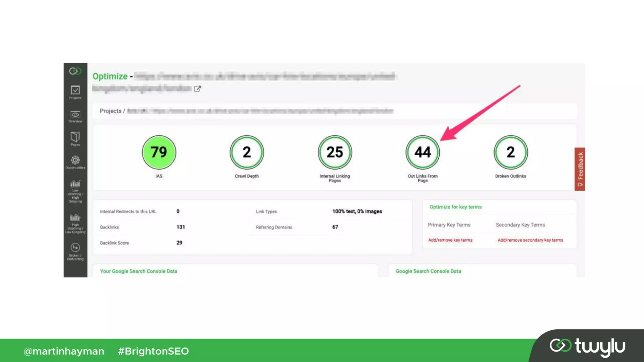Select Optimize for key terms heading
Screen dimensions: 644x362
coord(456,207)
